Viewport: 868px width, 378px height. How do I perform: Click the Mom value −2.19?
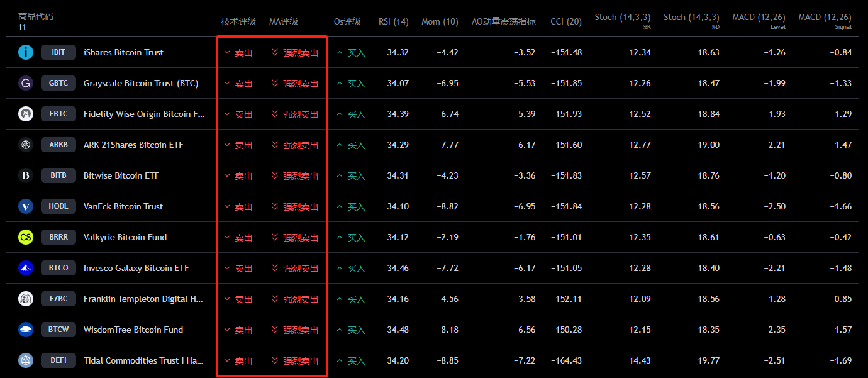[x=447, y=237]
